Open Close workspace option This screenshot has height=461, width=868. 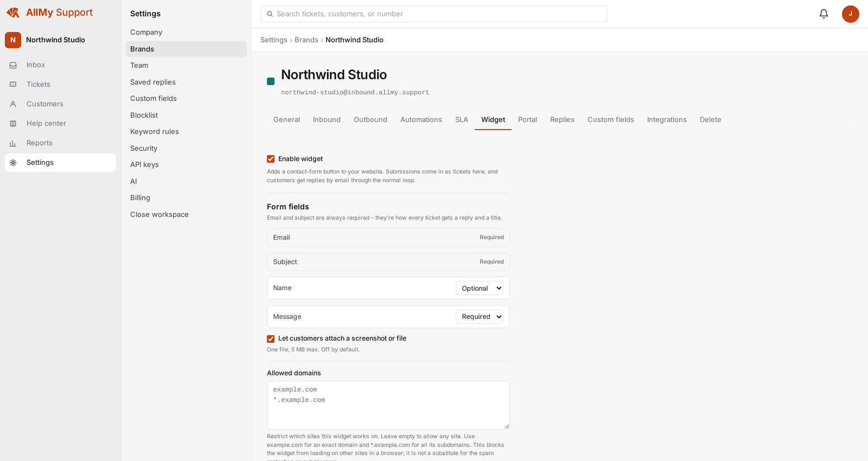pyautogui.click(x=186, y=215)
